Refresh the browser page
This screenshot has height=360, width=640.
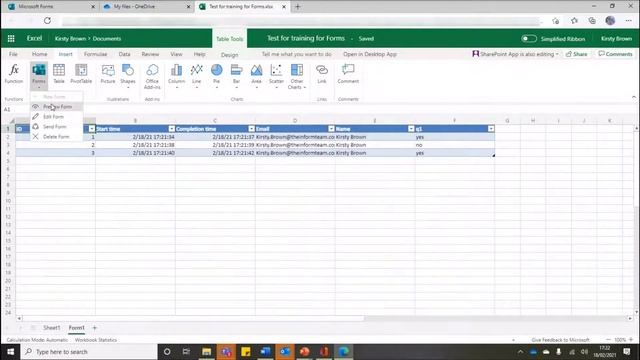pyautogui.click(x=47, y=20)
